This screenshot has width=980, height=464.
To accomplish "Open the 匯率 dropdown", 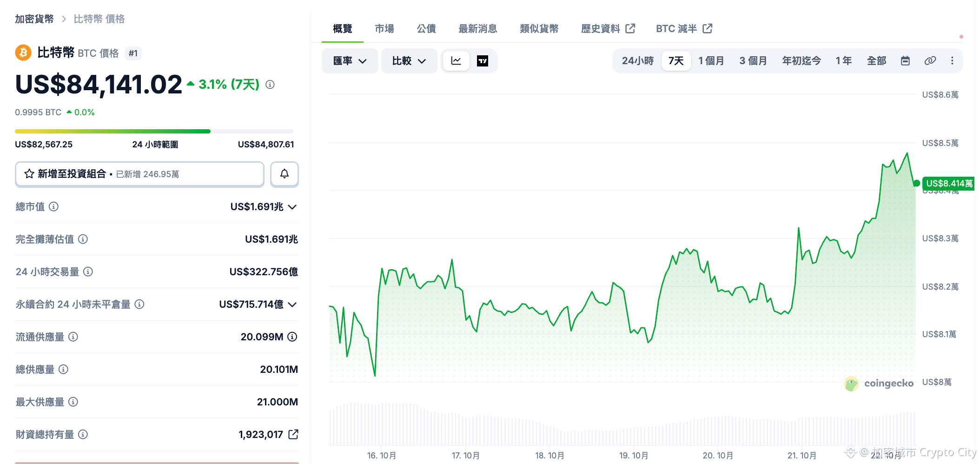I will tap(350, 61).
